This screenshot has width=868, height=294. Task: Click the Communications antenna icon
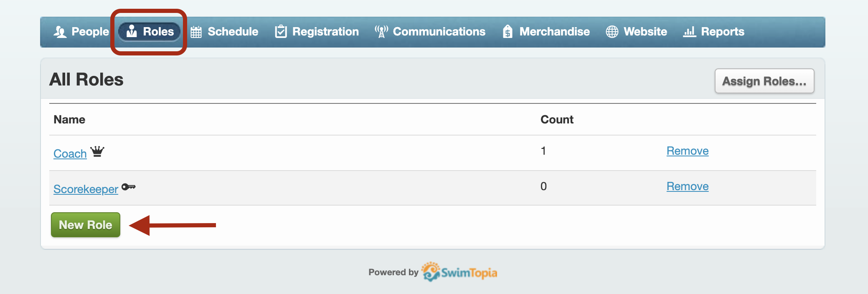click(x=381, y=32)
